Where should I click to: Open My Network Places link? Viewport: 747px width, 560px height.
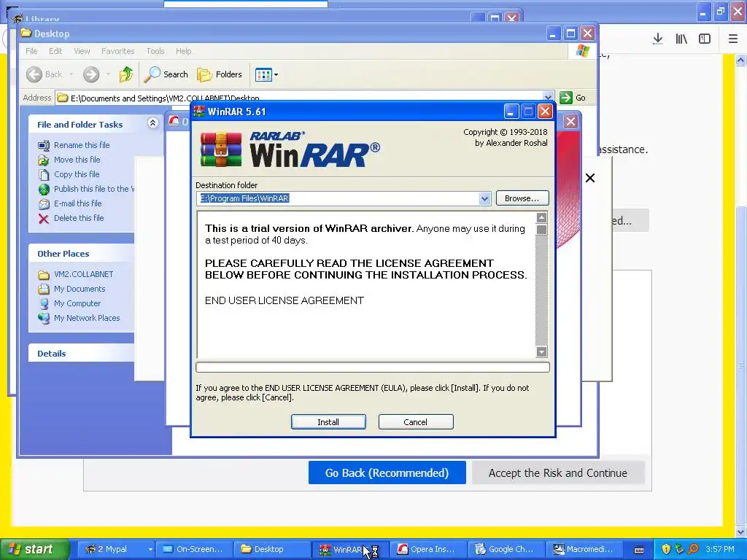[87, 318]
